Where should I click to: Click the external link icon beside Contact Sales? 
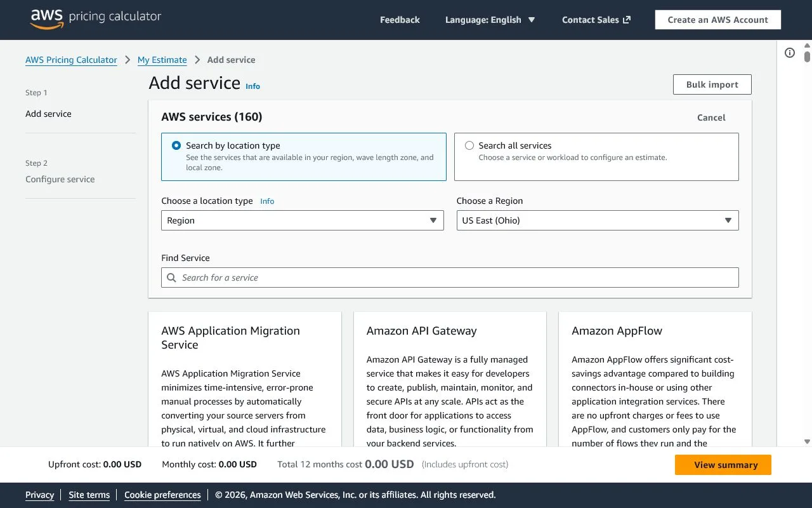point(627,20)
